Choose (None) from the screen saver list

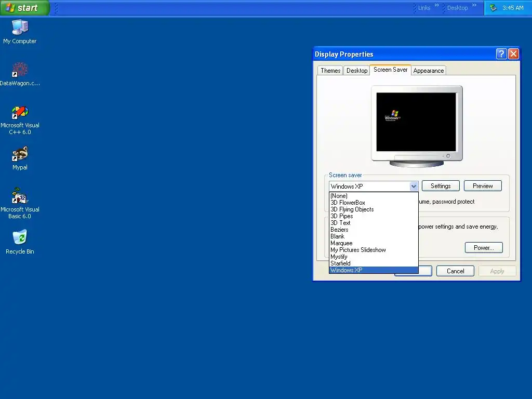click(x=374, y=196)
